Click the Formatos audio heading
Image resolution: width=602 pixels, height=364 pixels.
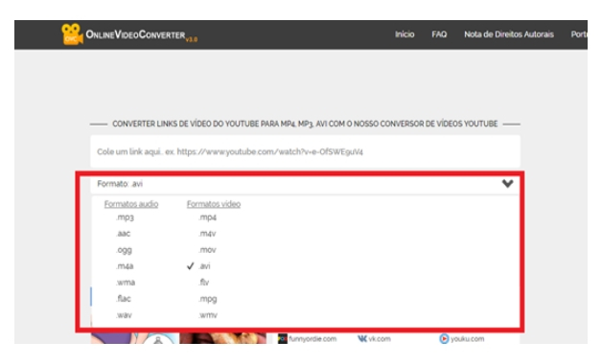[131, 204]
